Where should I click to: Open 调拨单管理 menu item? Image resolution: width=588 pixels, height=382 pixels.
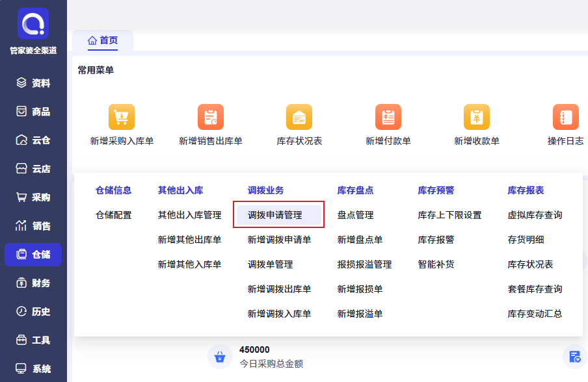pos(270,264)
